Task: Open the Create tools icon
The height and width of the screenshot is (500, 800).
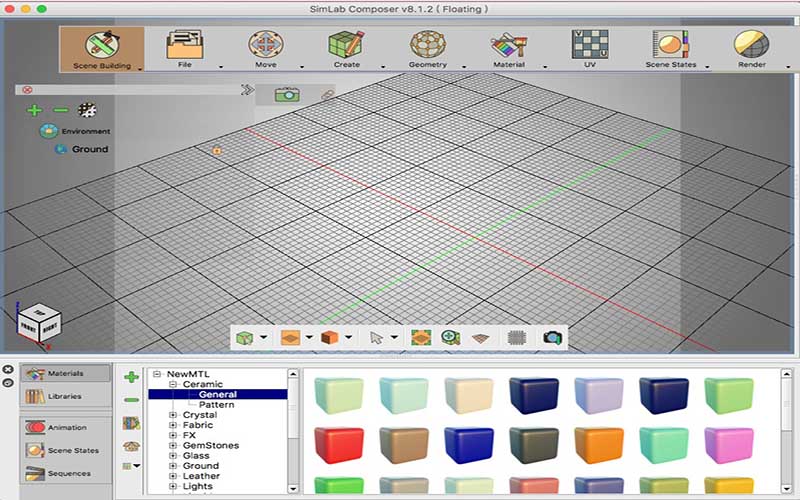Action: pyautogui.click(x=346, y=44)
